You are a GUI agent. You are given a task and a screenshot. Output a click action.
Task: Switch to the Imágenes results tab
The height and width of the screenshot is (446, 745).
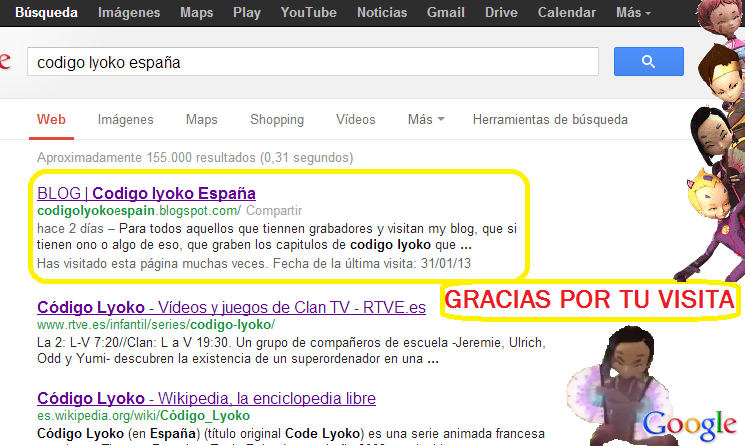125,120
